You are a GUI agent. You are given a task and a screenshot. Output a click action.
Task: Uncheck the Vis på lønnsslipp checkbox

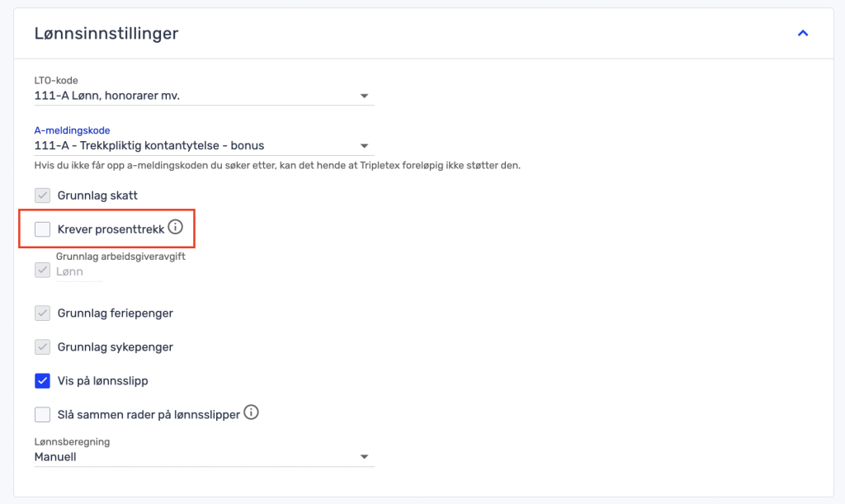pyautogui.click(x=42, y=381)
